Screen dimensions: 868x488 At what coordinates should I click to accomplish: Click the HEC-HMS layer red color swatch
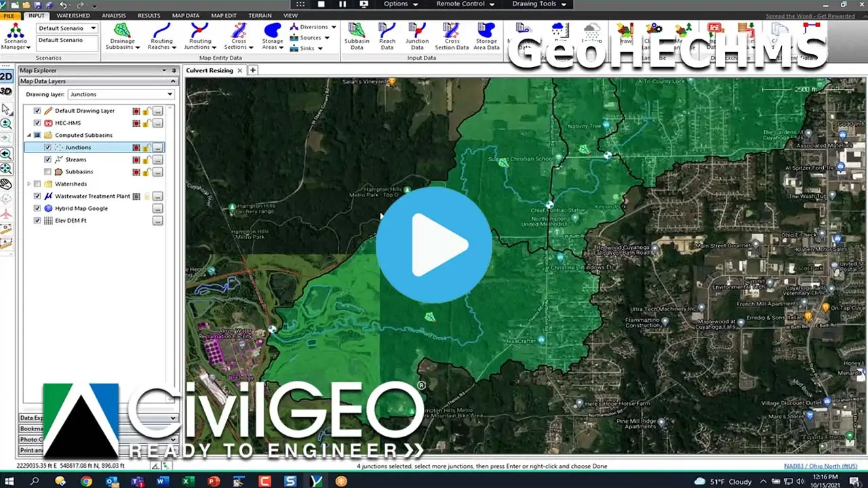tap(136, 123)
